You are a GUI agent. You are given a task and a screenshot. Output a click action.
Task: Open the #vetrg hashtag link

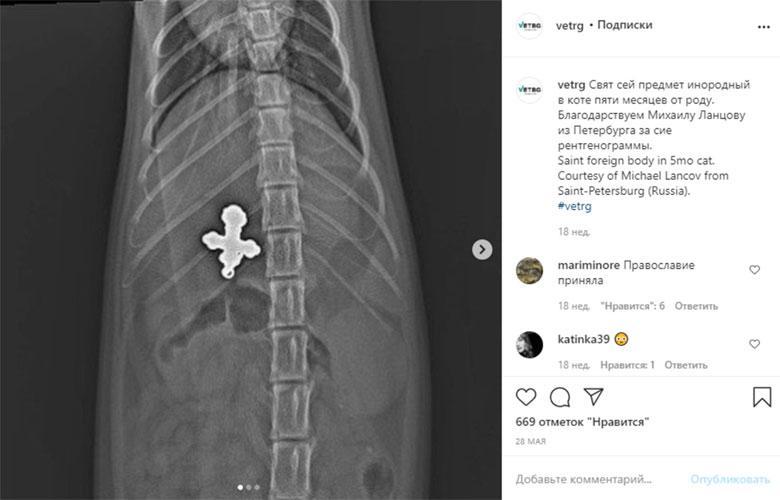pos(575,206)
